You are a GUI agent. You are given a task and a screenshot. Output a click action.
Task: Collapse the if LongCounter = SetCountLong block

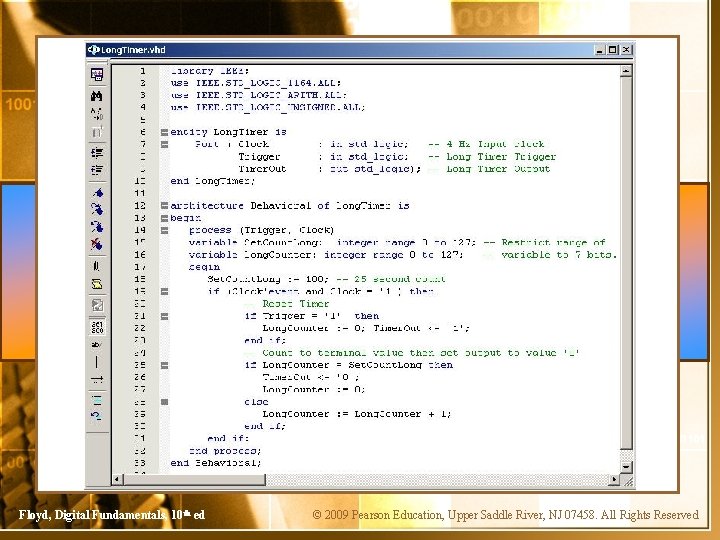click(164, 365)
